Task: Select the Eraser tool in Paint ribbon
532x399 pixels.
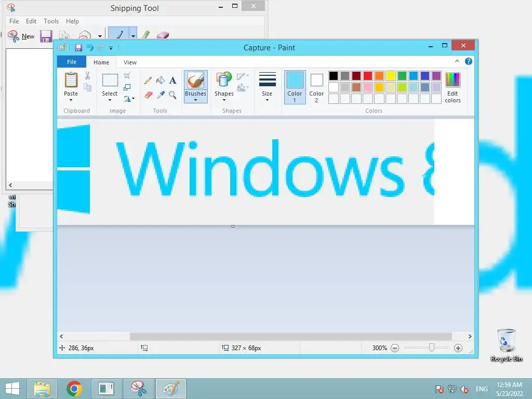Action: pyautogui.click(x=148, y=95)
